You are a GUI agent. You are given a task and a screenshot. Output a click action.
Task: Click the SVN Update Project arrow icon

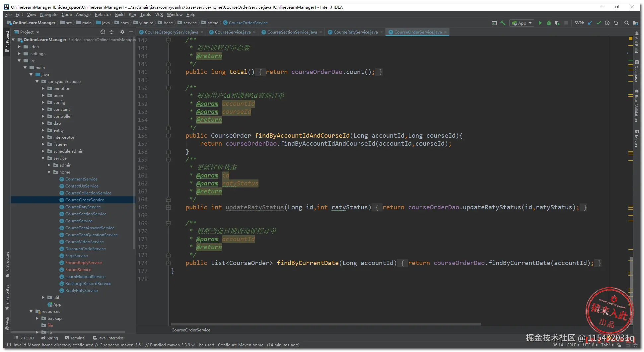pyautogui.click(x=590, y=23)
